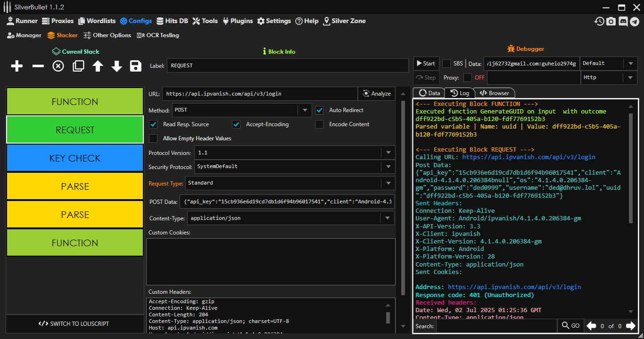The image size is (644, 339).
Task: Enable the Encode Content checkbox
Action: click(x=320, y=124)
